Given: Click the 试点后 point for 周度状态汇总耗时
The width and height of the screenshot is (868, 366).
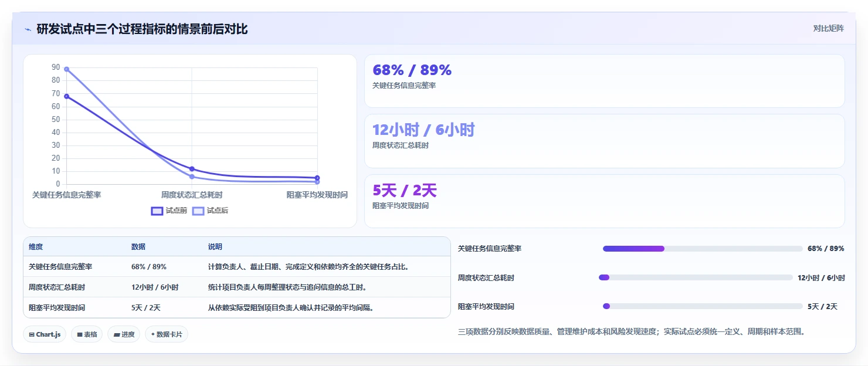Looking at the screenshot, I should (x=192, y=177).
